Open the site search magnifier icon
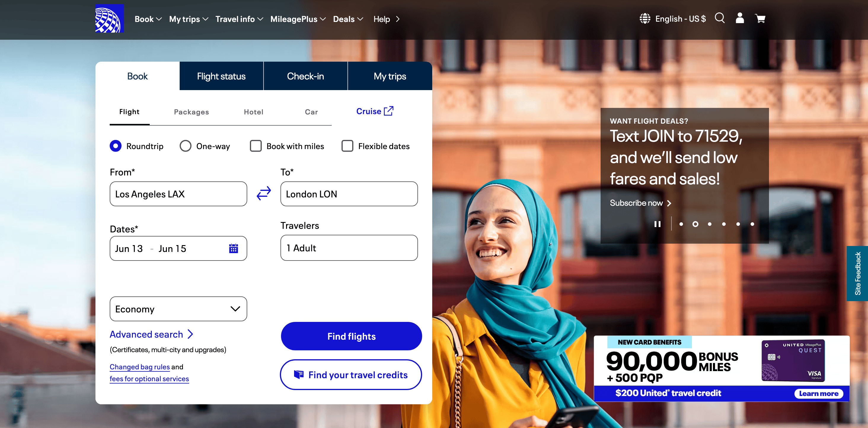The height and width of the screenshot is (428, 868). click(719, 18)
